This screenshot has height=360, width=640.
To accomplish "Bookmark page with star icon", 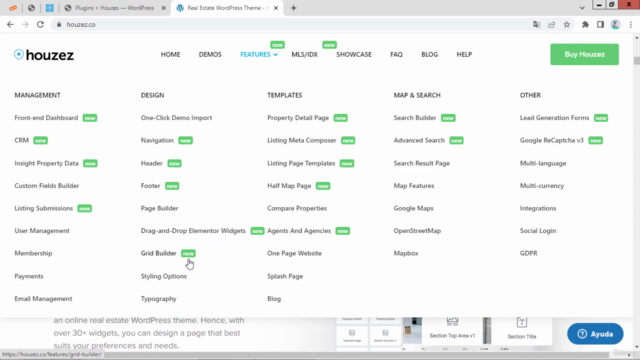I will point(567,24).
